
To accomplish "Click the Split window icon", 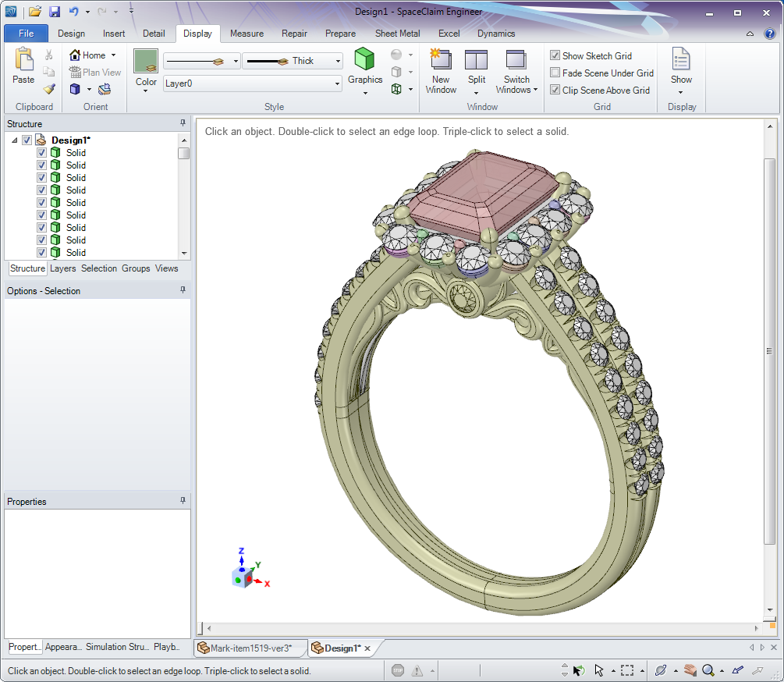I will click(476, 60).
